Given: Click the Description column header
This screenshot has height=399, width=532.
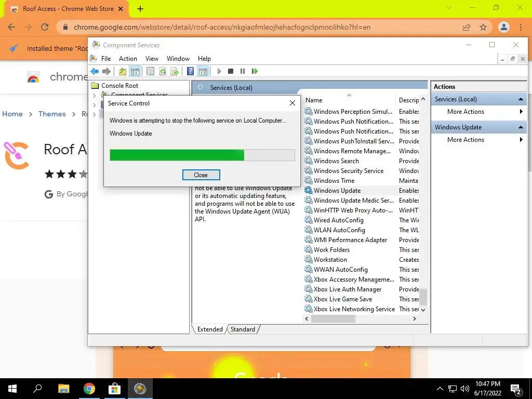Looking at the screenshot, I should tap(408, 100).
